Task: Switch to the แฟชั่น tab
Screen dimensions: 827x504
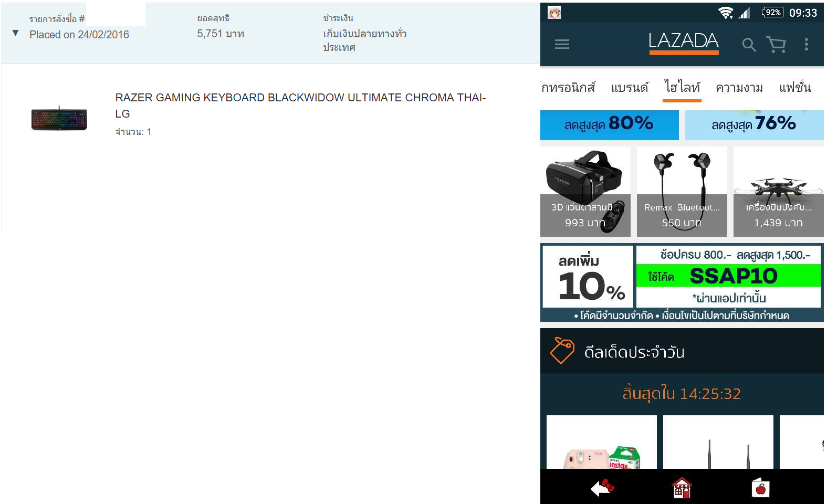Action: point(795,87)
